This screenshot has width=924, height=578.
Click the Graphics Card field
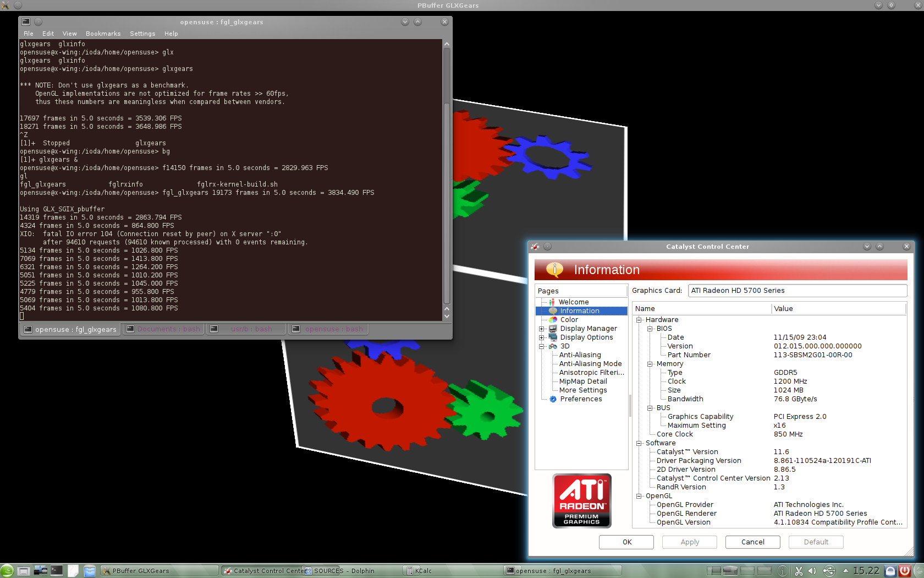pyautogui.click(x=797, y=291)
